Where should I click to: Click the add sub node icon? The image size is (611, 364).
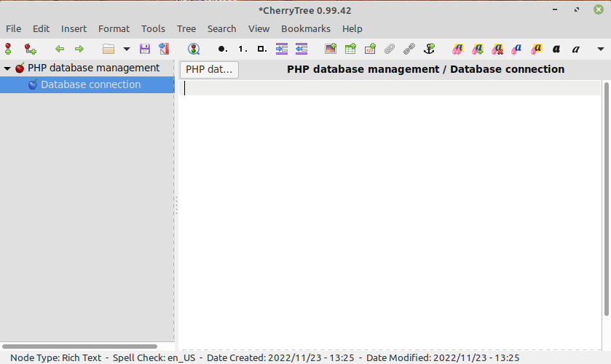30,49
